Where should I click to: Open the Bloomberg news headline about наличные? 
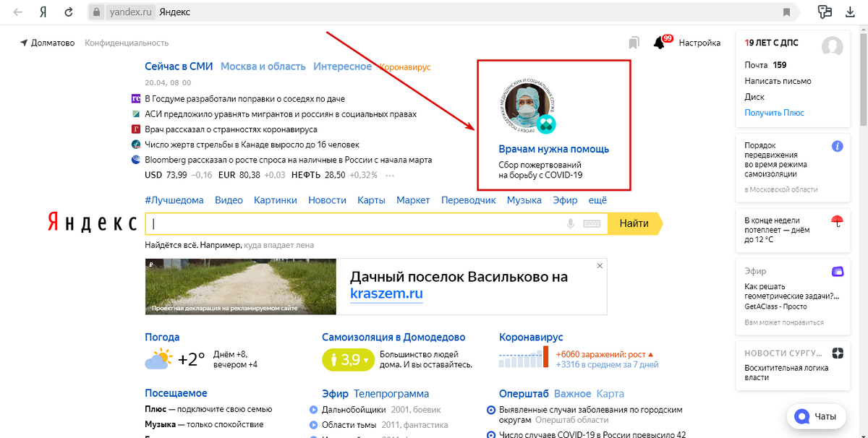pos(288,160)
